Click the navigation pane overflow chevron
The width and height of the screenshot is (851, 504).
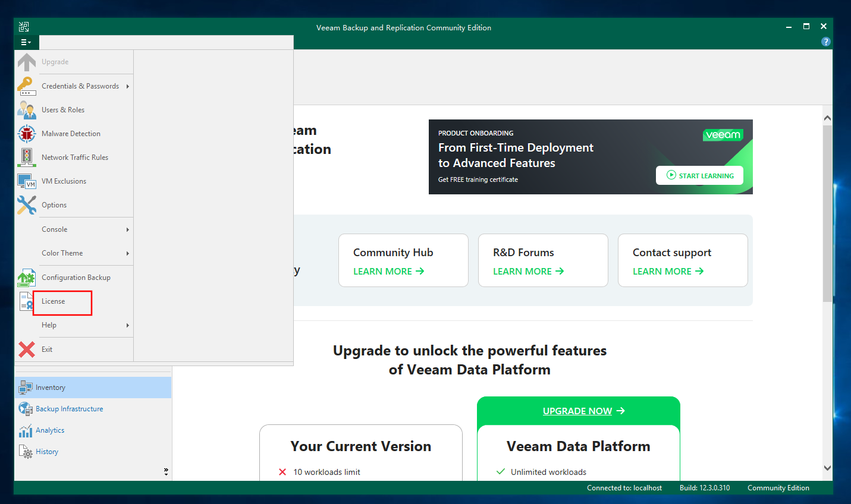[166, 471]
